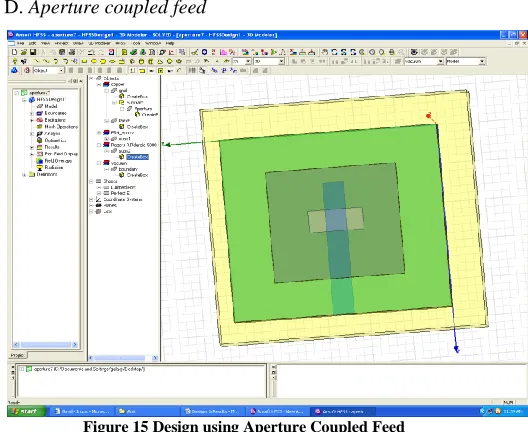The width and height of the screenshot is (528, 432).
Task: Click the Undo arrow icon
Action: point(91,52)
